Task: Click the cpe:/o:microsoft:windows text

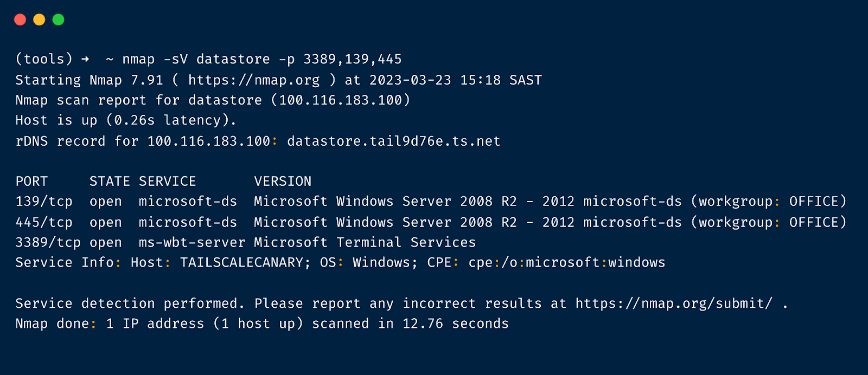Action: pyautogui.click(x=566, y=263)
